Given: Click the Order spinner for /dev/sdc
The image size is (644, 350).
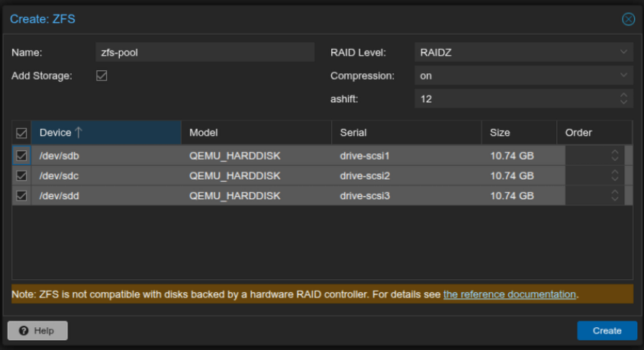Looking at the screenshot, I should tap(594, 175).
